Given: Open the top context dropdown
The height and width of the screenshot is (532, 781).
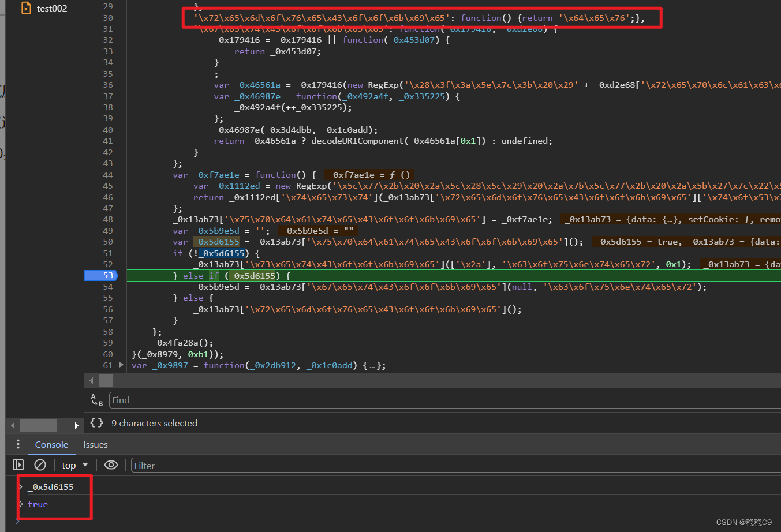Looking at the screenshot, I should (x=75, y=465).
